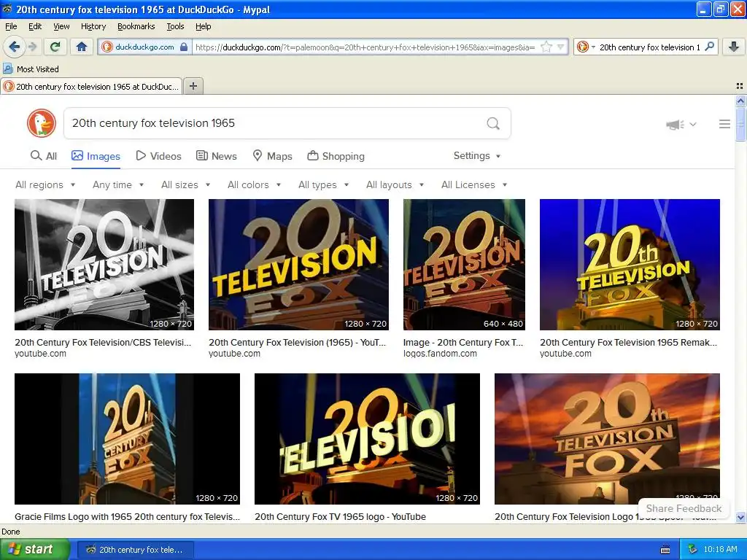
Task: Click the '20th Century Fox Television/CBS Televisi...' title
Action: pos(103,343)
